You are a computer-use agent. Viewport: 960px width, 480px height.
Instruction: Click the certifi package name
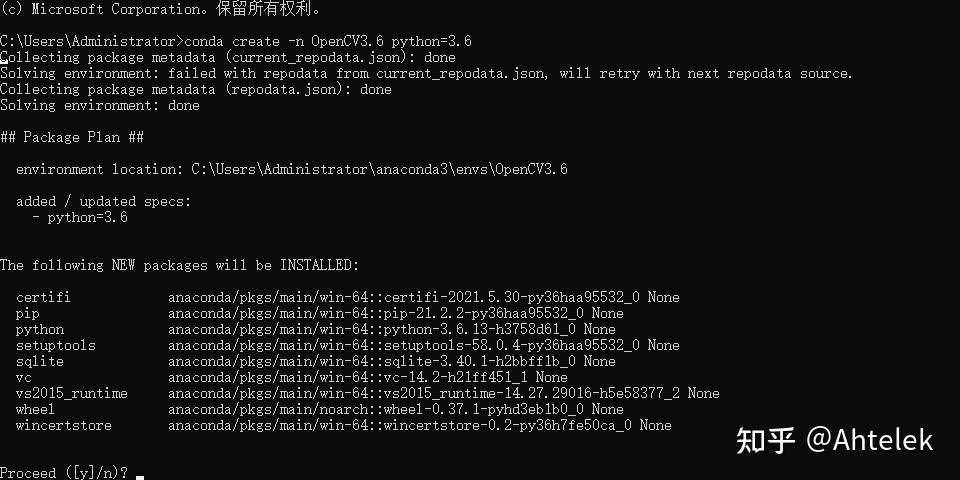[x=43, y=298]
